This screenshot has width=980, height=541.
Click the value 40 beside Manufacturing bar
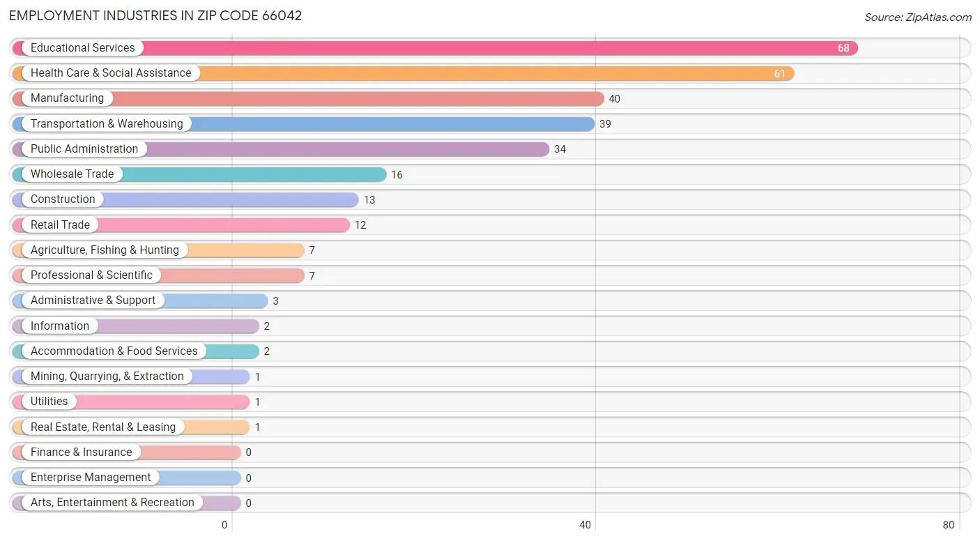(614, 99)
